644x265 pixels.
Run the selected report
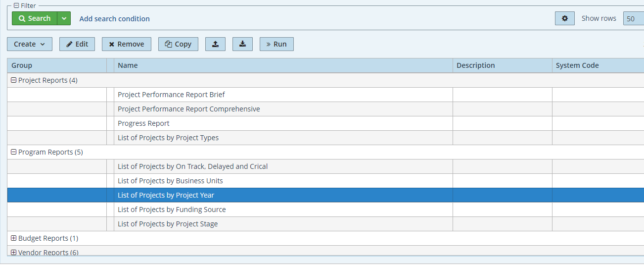pyautogui.click(x=276, y=44)
